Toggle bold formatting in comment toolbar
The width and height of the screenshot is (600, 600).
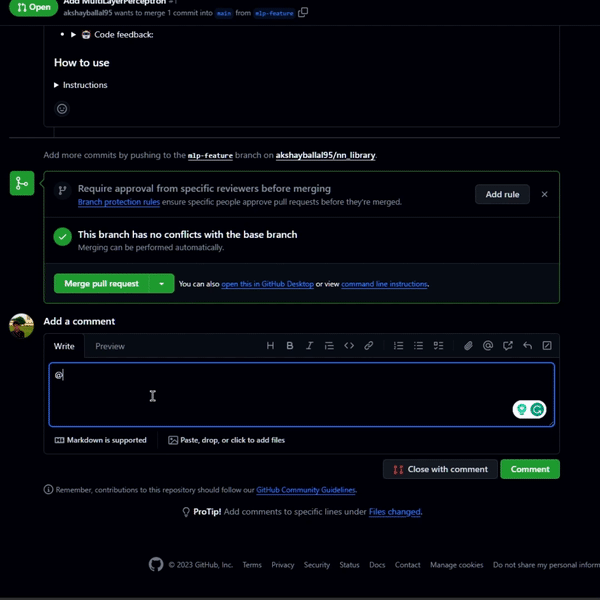click(x=290, y=346)
